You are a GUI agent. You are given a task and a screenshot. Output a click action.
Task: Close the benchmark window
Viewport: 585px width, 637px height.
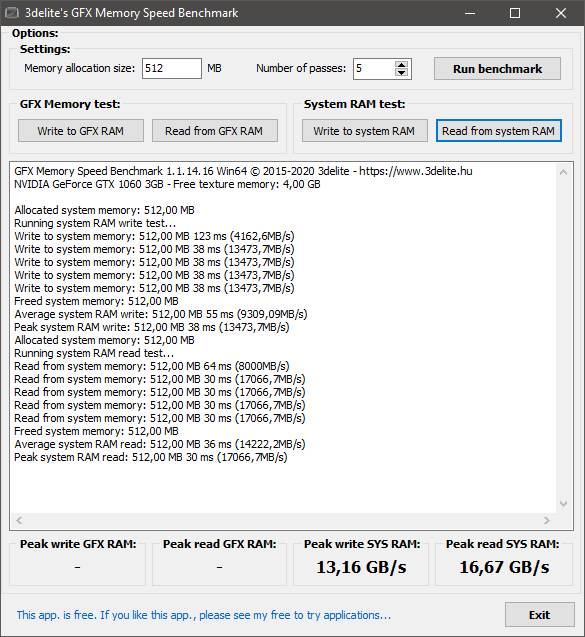pyautogui.click(x=561, y=13)
